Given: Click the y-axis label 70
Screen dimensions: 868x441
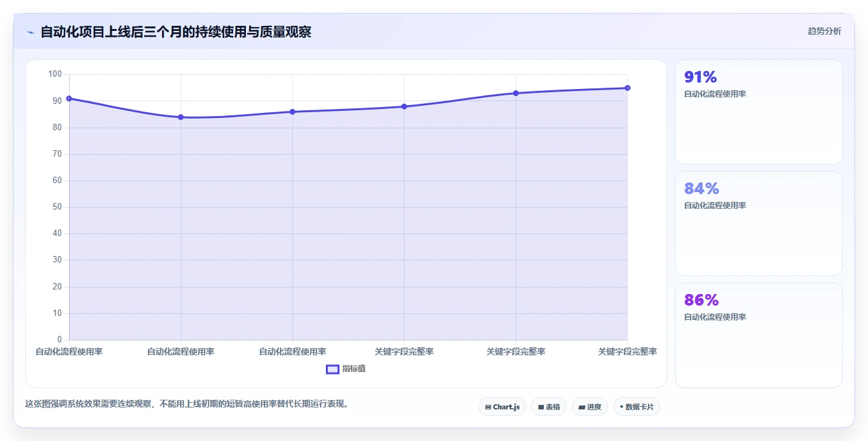Looking at the screenshot, I should click(57, 154).
